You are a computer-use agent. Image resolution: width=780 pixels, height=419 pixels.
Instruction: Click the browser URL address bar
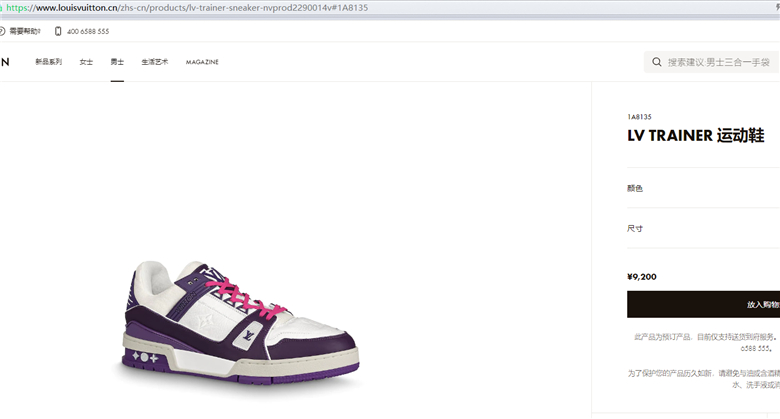tap(390, 8)
